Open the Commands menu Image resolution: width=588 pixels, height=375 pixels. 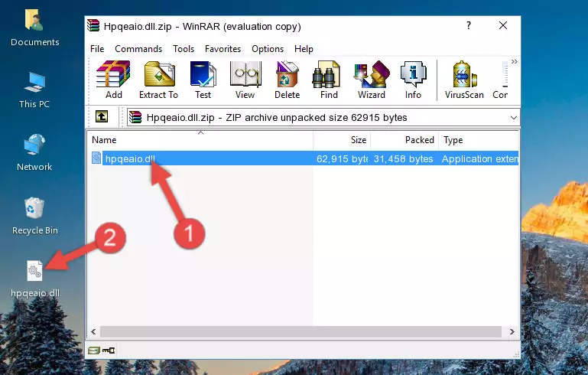[138, 49]
